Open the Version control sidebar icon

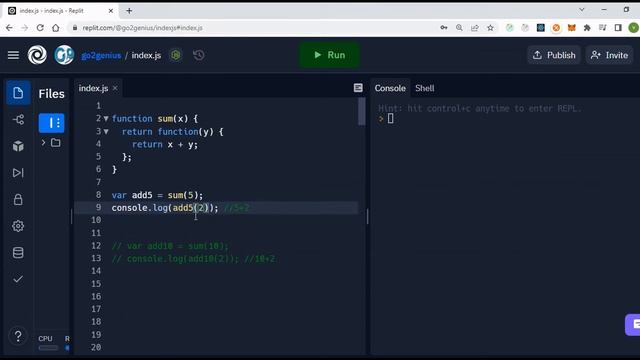tap(18, 120)
